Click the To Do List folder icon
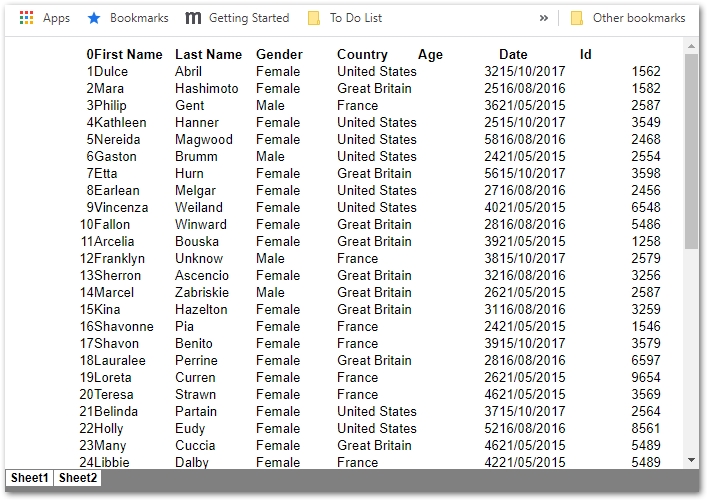Screen dimensions: 708x501 point(314,18)
